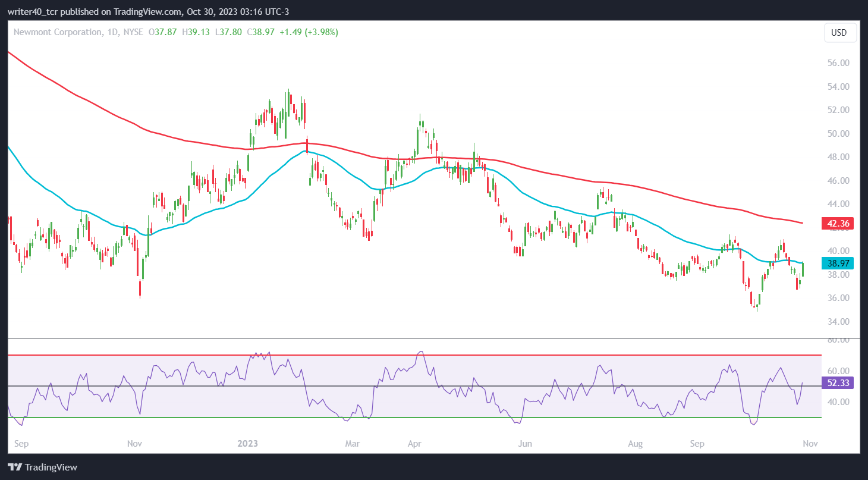The height and width of the screenshot is (480, 868).
Task: Click the 36.00 price axis label
Action: click(838, 298)
